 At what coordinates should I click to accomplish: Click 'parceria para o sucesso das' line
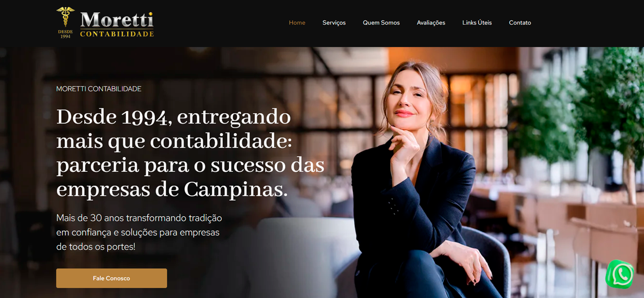click(190, 166)
